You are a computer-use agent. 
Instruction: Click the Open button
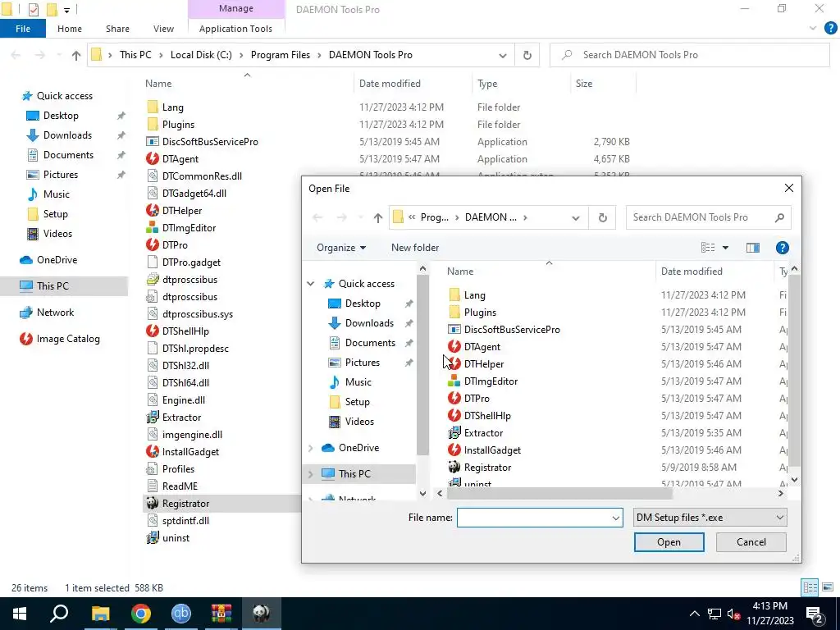point(669,541)
